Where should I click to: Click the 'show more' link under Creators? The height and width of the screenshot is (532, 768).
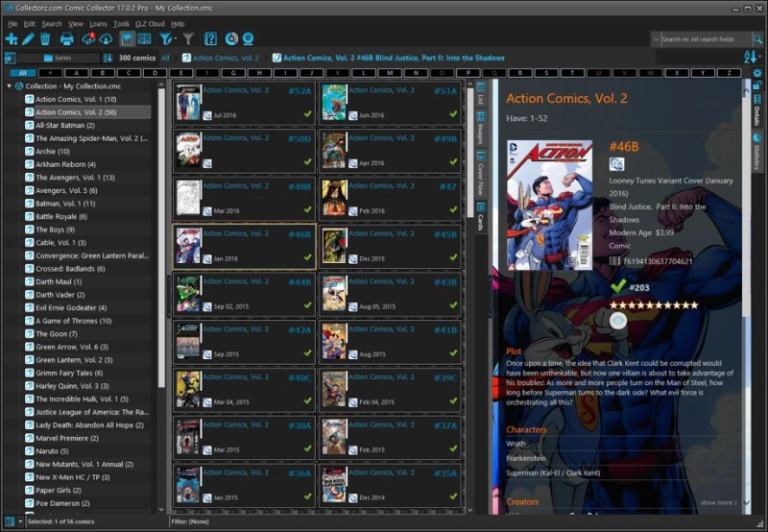(x=719, y=502)
